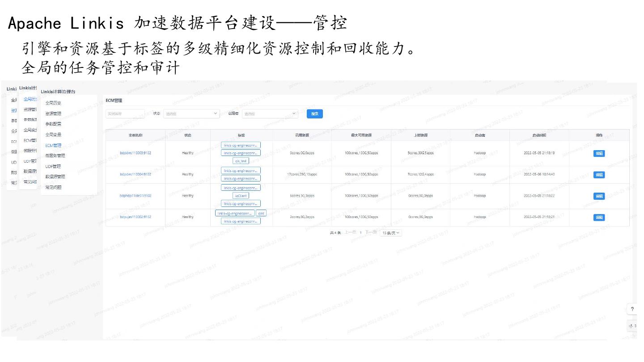Open the 15条/页 page size dropdown
644x362 pixels.
[x=390, y=232]
